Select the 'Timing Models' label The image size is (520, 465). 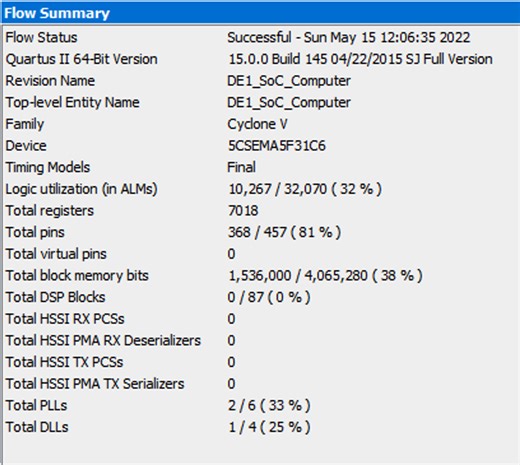click(x=48, y=167)
